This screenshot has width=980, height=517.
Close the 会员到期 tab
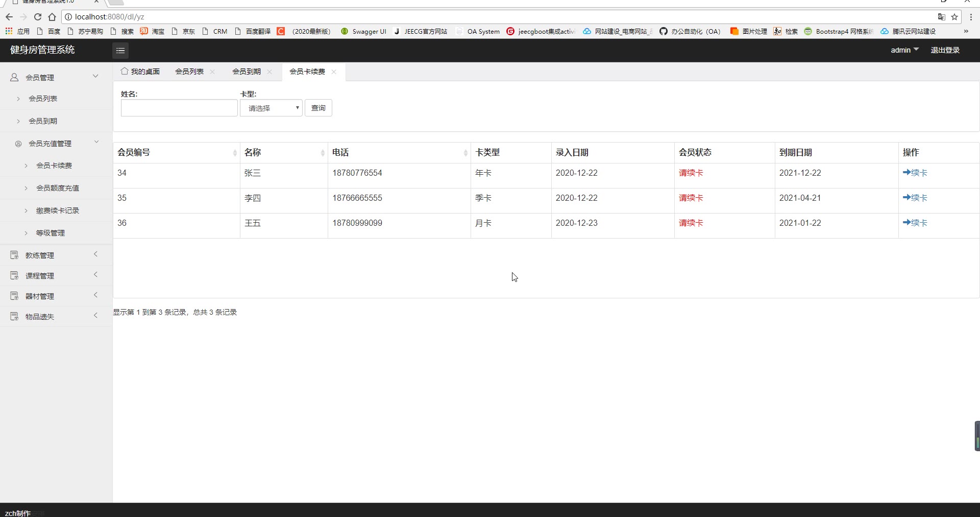tap(269, 72)
